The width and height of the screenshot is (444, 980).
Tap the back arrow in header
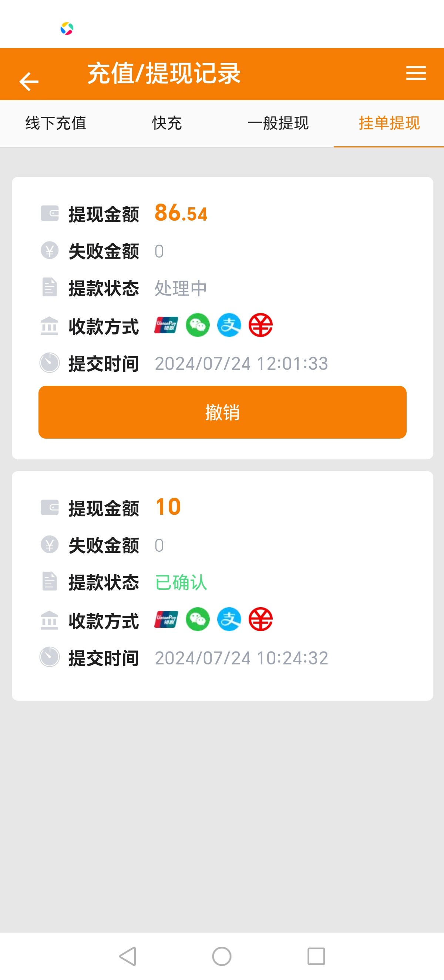pyautogui.click(x=29, y=81)
